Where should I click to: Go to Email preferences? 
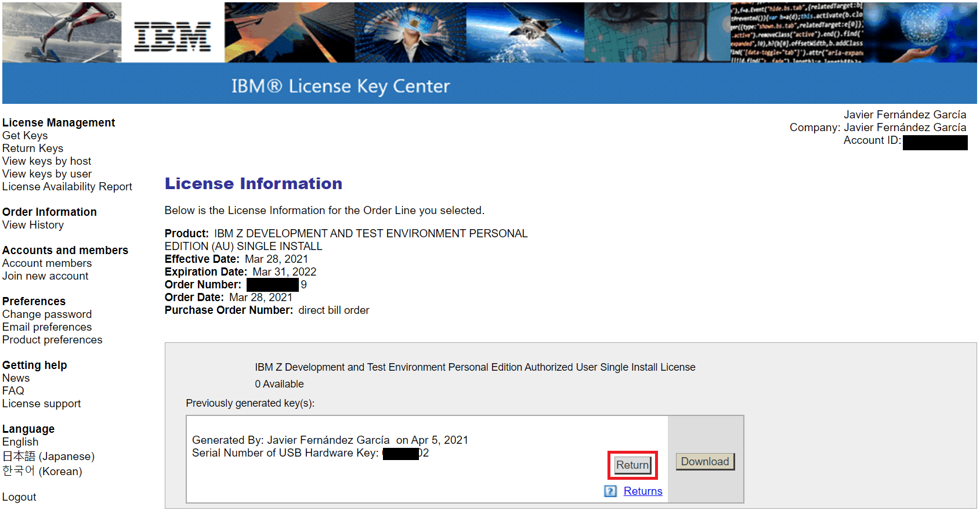(46, 327)
